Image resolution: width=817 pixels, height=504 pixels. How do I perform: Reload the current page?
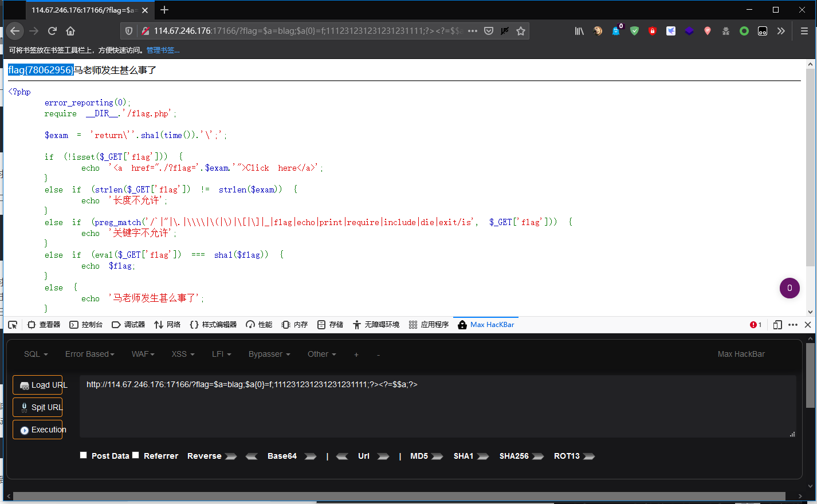52,31
